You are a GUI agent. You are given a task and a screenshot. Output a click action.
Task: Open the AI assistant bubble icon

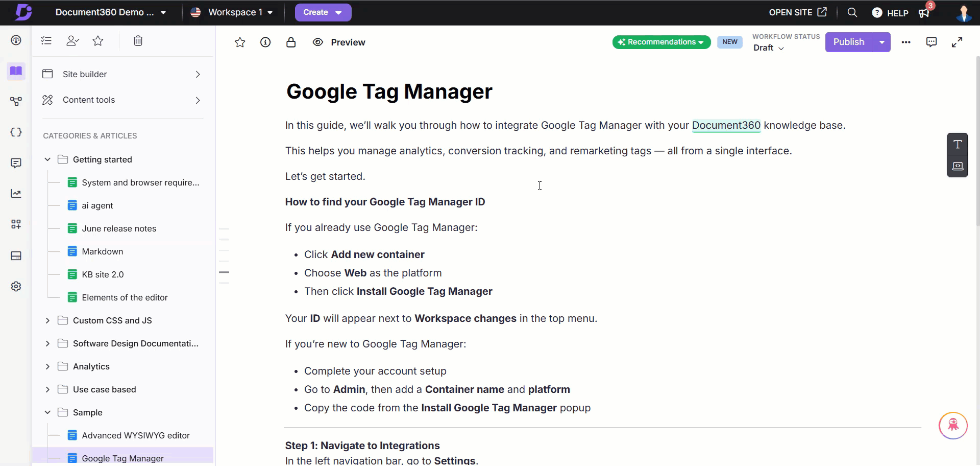953,425
